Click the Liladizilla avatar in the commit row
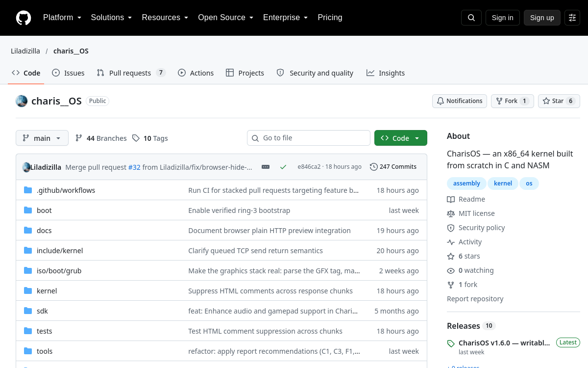Image resolution: width=588 pixels, height=368 pixels. pyautogui.click(x=26, y=167)
